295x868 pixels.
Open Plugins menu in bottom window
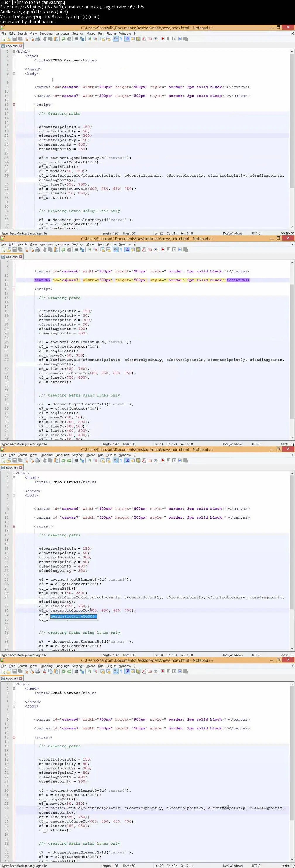point(111,666)
